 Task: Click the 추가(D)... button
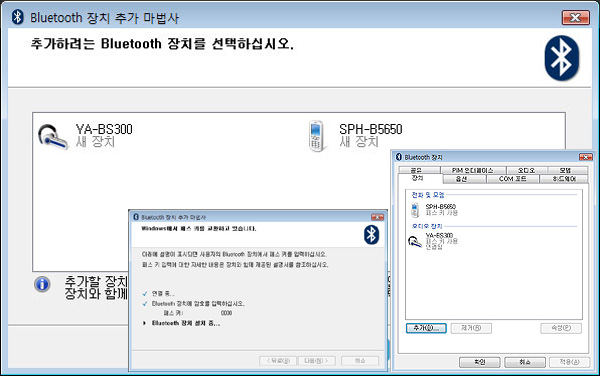tap(426, 328)
